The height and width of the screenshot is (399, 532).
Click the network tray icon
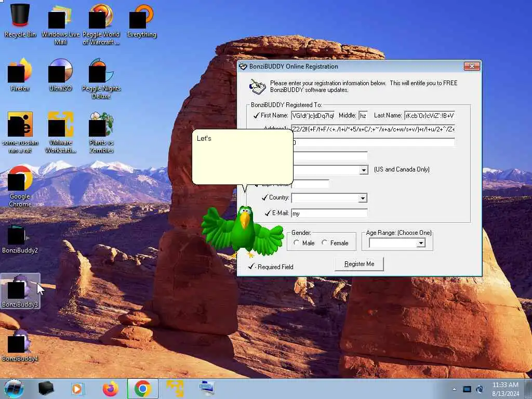tap(467, 389)
